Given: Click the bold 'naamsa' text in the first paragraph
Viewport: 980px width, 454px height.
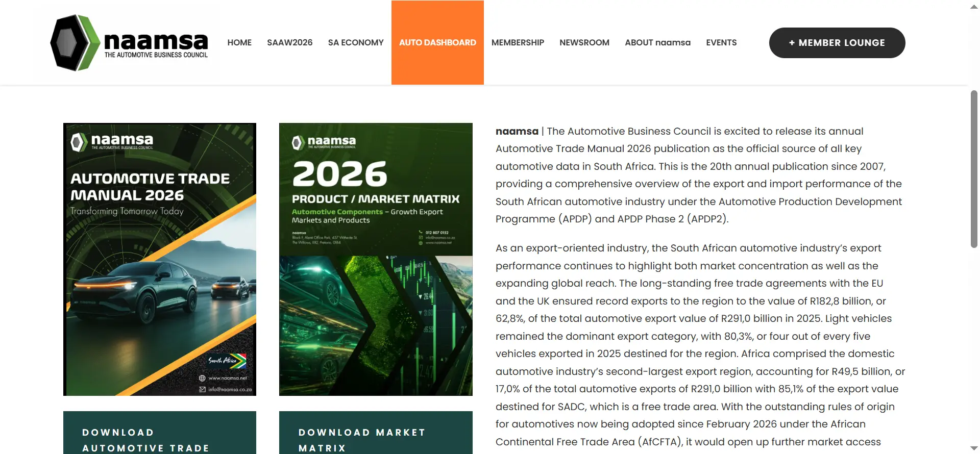Looking at the screenshot, I should point(517,132).
